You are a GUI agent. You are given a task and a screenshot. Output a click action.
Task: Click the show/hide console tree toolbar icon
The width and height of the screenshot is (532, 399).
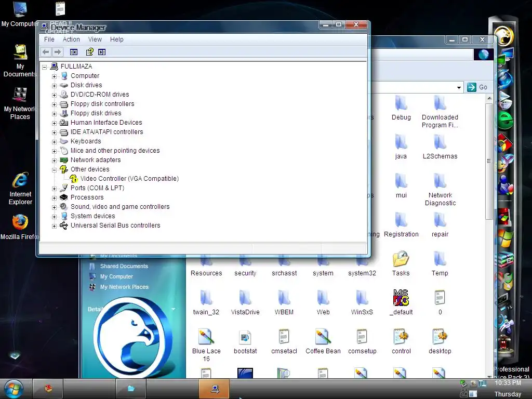tap(74, 52)
